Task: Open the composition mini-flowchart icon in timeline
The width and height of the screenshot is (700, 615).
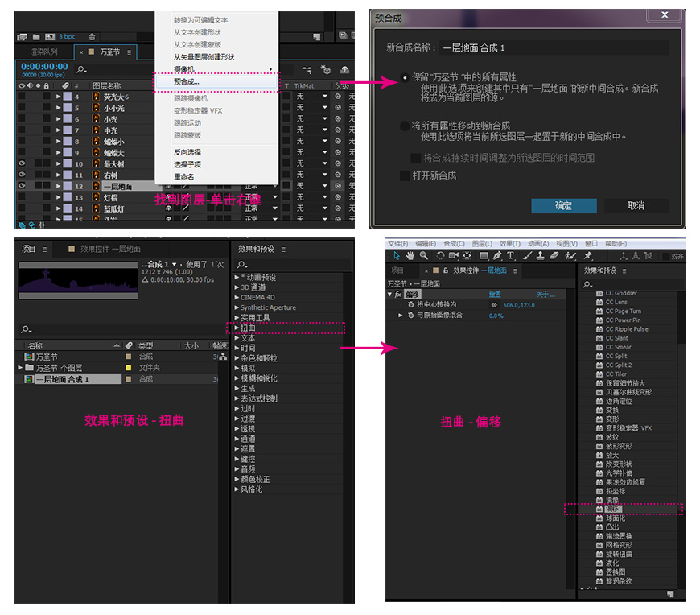Action: point(307,70)
